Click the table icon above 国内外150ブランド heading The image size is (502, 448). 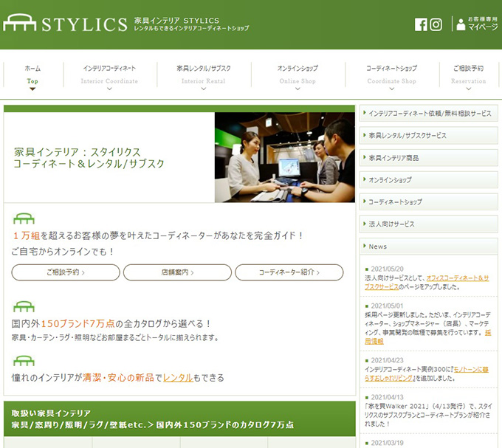[x=24, y=306]
